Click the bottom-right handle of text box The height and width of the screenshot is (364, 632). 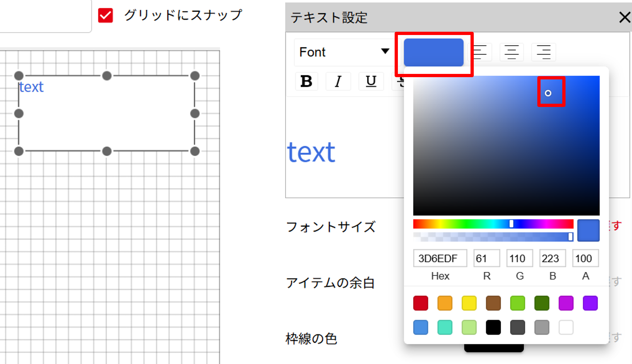pyautogui.click(x=195, y=151)
